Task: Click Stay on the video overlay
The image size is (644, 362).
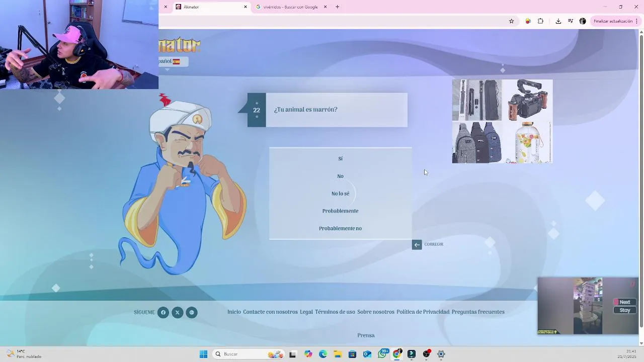Action: coord(624,310)
